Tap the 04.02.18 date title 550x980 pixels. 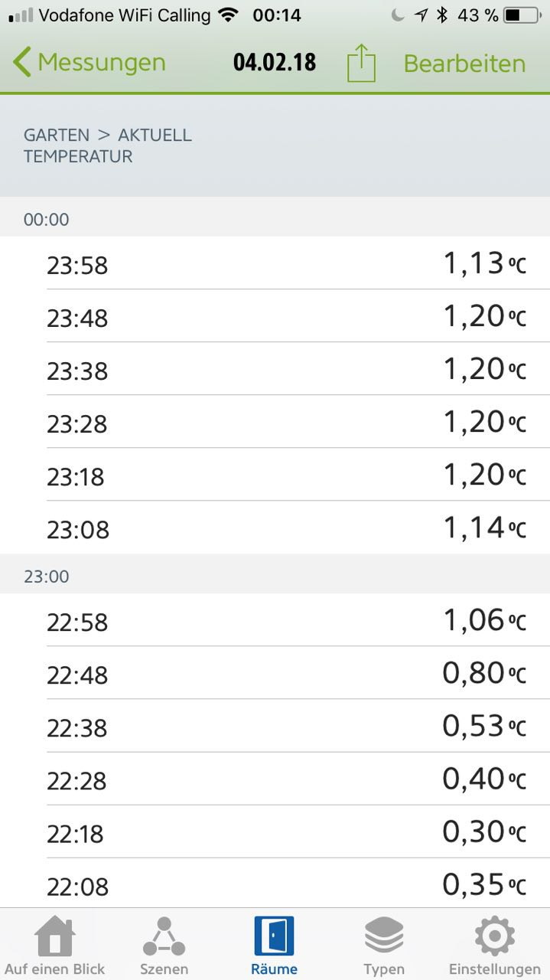tap(275, 62)
